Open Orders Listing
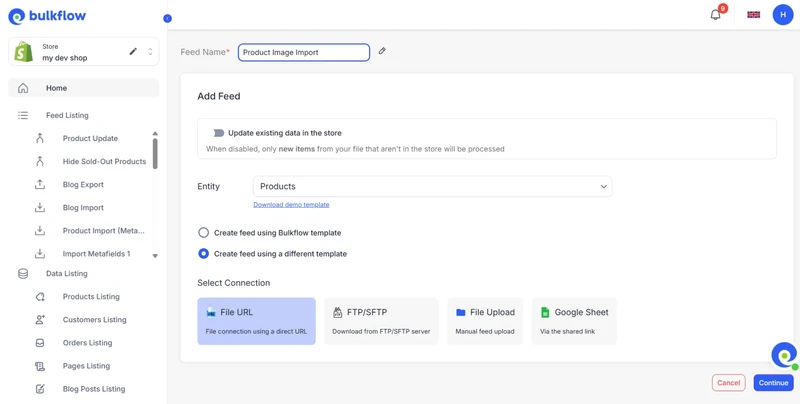Image resolution: width=800 pixels, height=404 pixels. tap(87, 343)
